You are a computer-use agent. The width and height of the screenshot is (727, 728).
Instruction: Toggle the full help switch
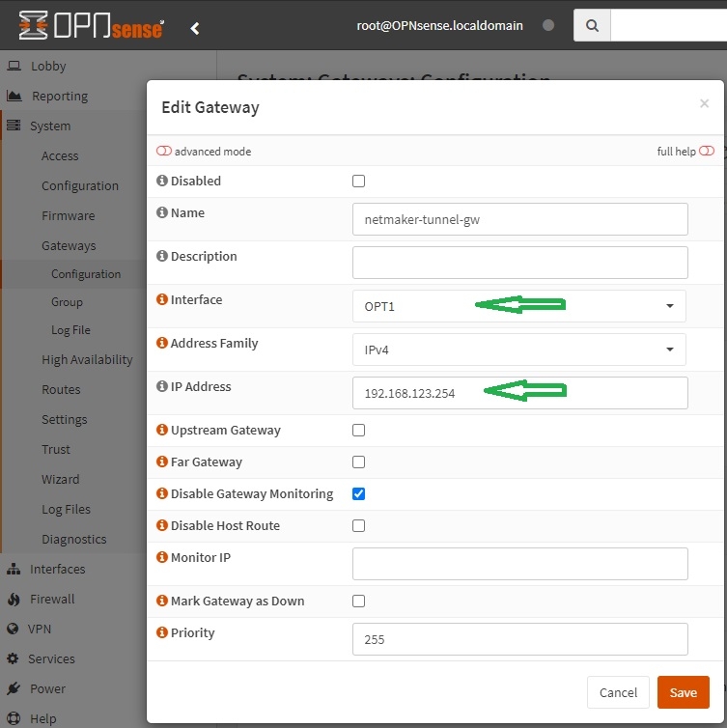pyautogui.click(x=707, y=152)
